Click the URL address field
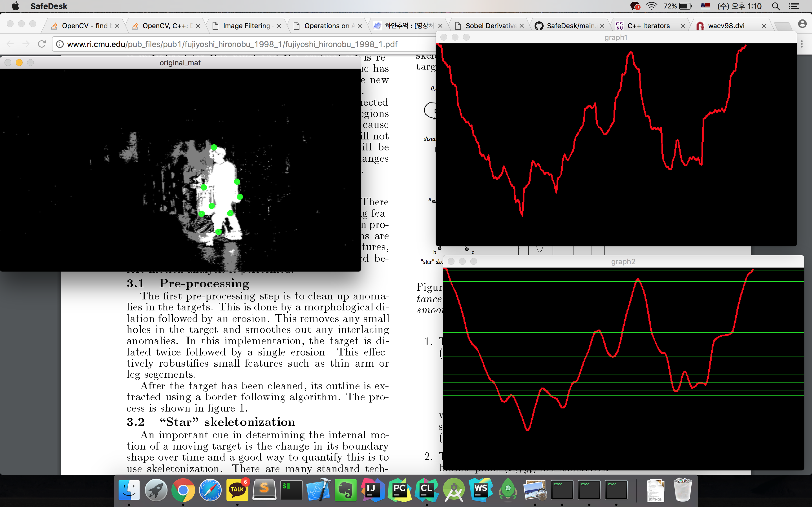The width and height of the screenshot is (812, 507). pos(231,44)
